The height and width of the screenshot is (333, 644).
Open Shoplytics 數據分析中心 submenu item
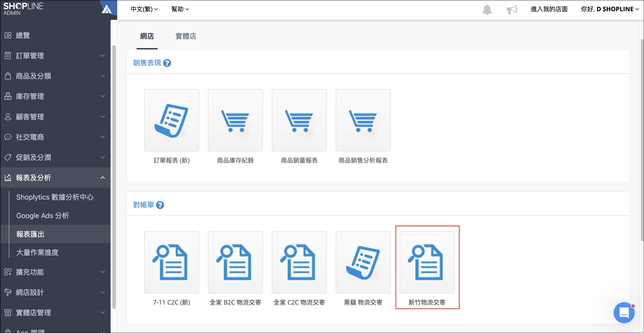click(55, 197)
